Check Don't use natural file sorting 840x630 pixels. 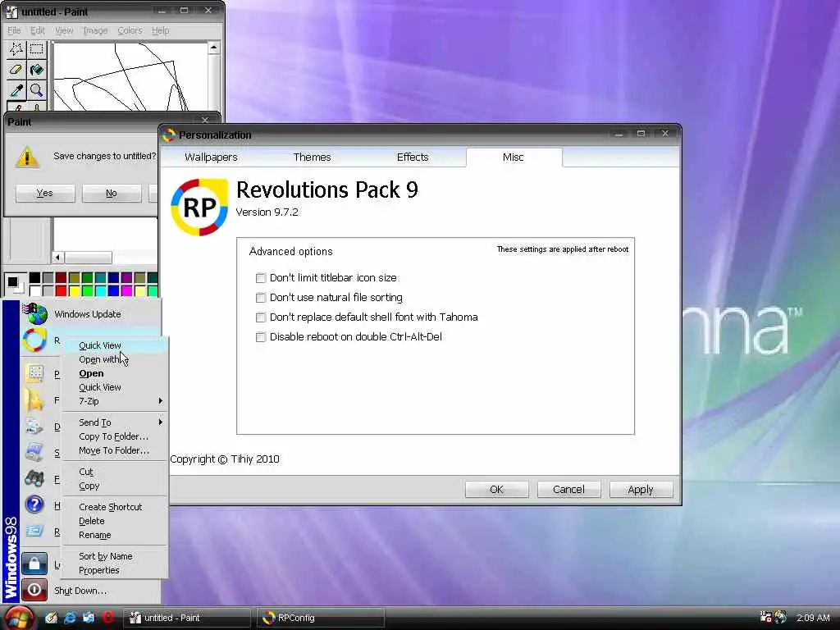(260, 298)
